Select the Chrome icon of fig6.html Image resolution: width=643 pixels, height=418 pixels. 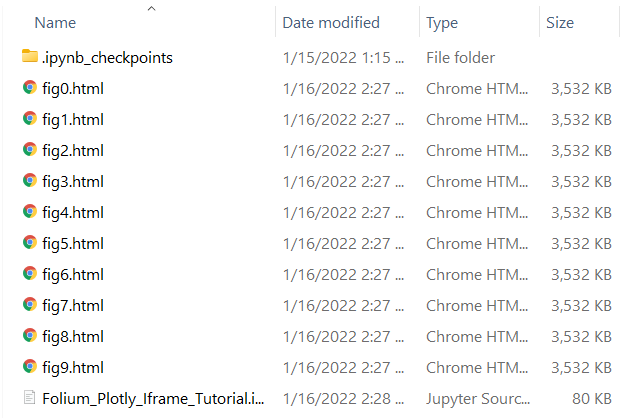click(x=29, y=274)
